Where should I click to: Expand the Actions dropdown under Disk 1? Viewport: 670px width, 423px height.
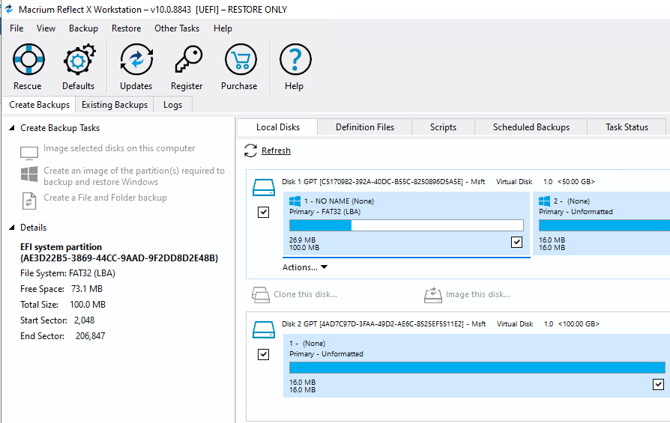(305, 267)
